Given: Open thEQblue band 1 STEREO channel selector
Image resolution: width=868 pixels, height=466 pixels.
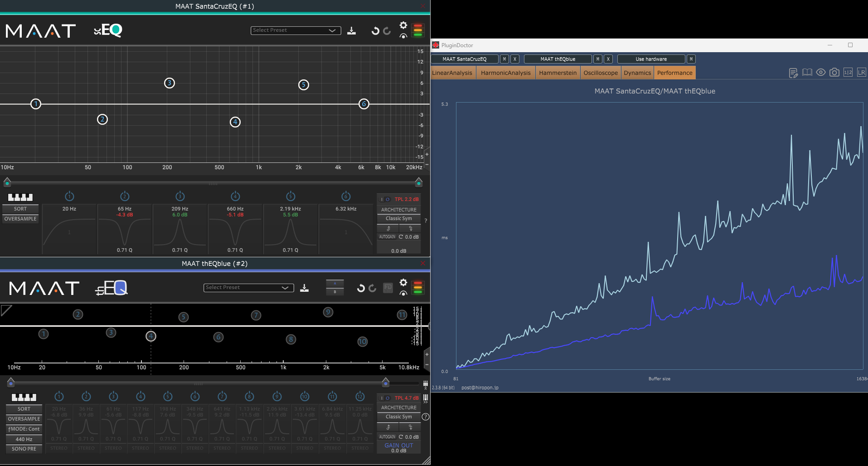Looking at the screenshot, I should pos(59,448).
